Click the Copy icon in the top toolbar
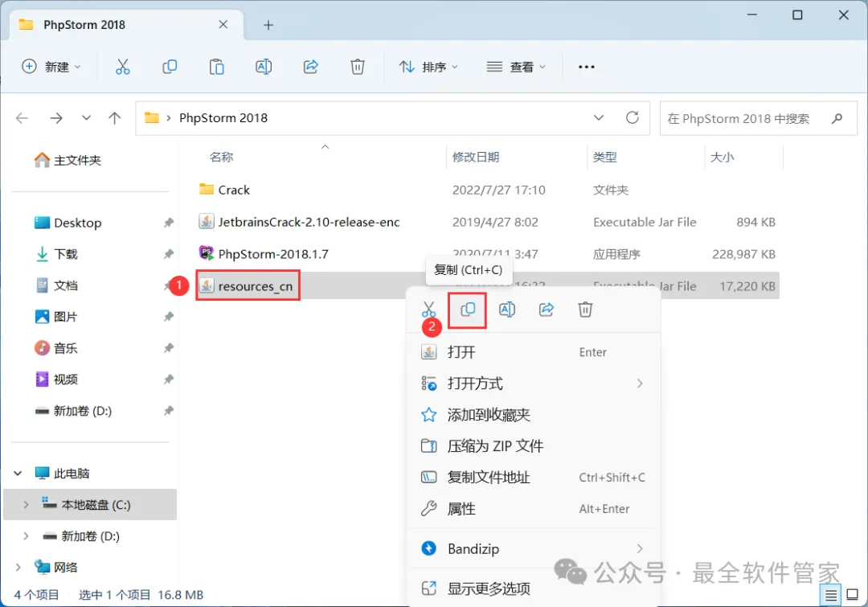This screenshot has width=868, height=607. pos(170,67)
